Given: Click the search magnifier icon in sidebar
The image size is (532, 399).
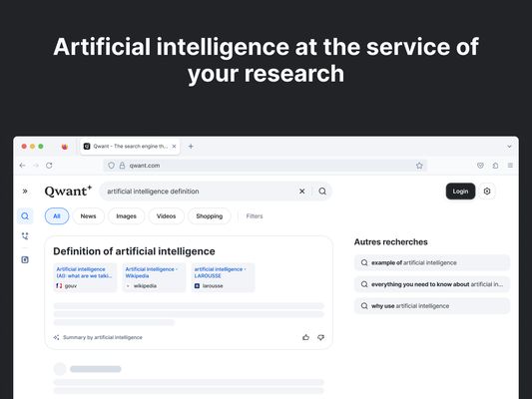Looking at the screenshot, I should click(25, 215).
